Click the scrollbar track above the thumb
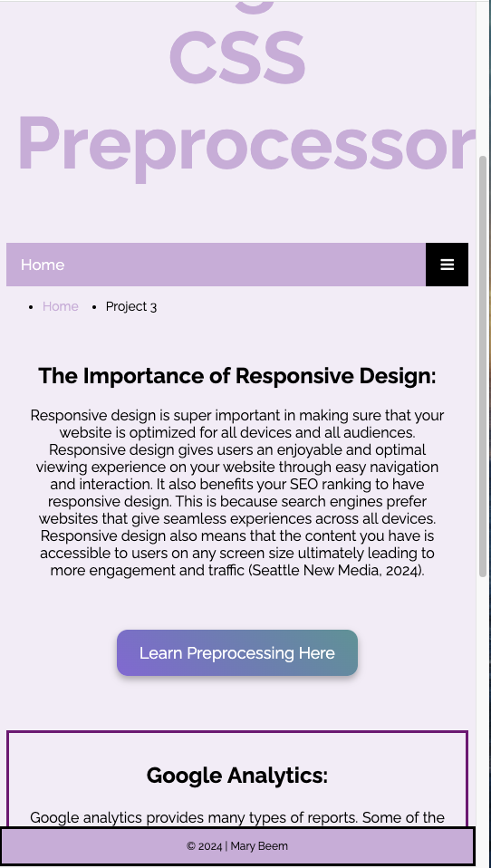The image size is (491, 868). [483, 78]
